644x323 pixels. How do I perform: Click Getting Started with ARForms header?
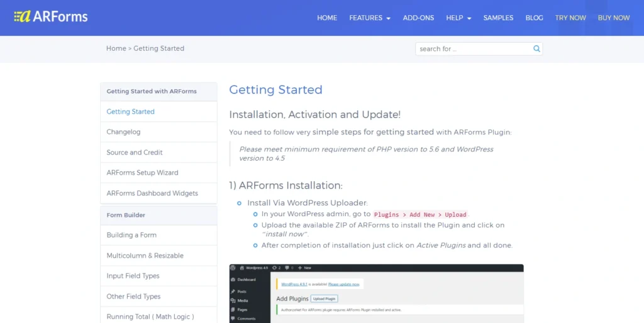click(x=158, y=92)
